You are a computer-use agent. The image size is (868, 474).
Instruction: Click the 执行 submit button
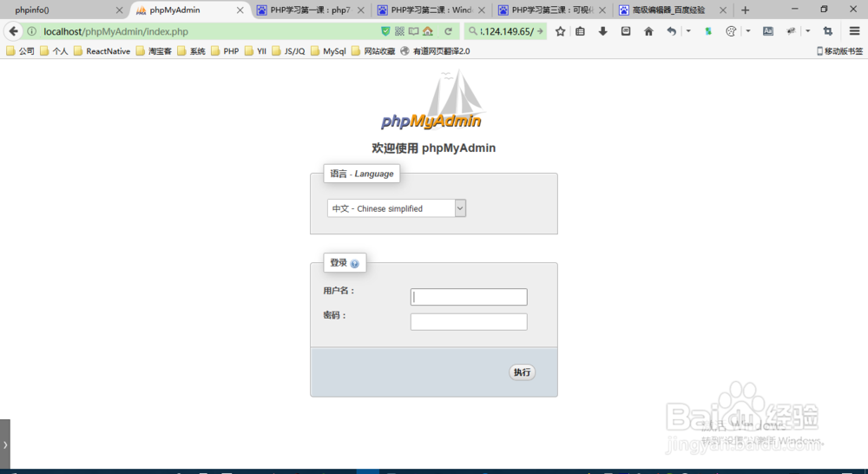pyautogui.click(x=522, y=372)
